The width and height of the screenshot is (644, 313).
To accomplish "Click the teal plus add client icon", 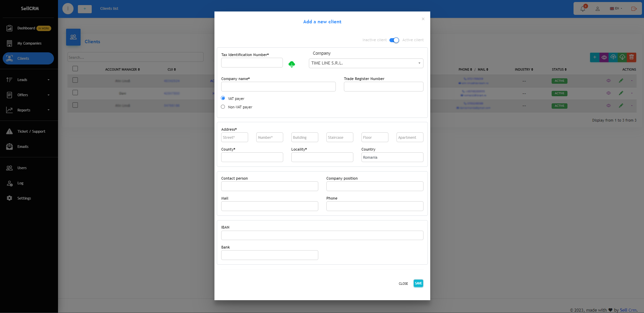I will [x=595, y=57].
